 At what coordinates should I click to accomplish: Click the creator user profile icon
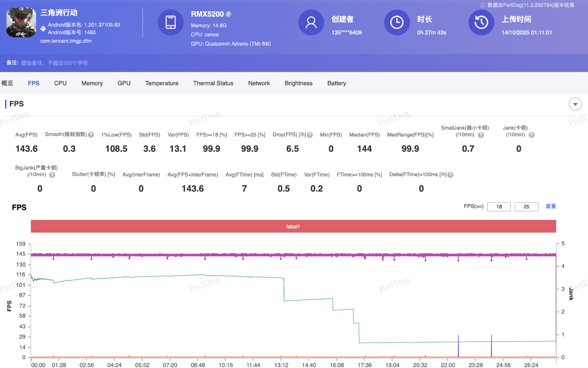(x=311, y=22)
